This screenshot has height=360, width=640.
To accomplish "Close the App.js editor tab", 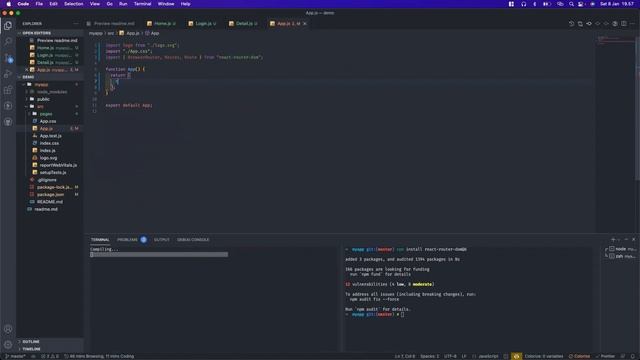I will (305, 24).
